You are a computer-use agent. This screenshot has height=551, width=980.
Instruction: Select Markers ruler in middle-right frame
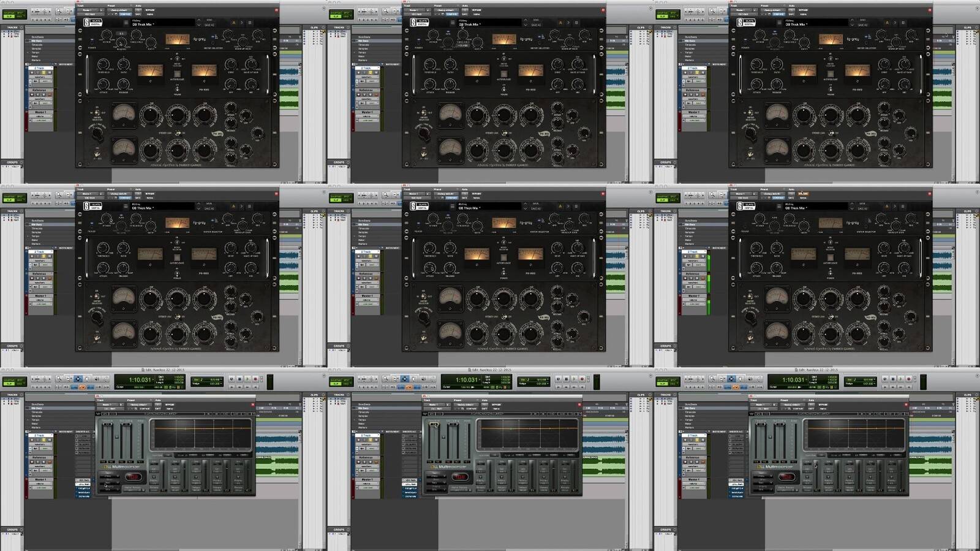pos(689,244)
